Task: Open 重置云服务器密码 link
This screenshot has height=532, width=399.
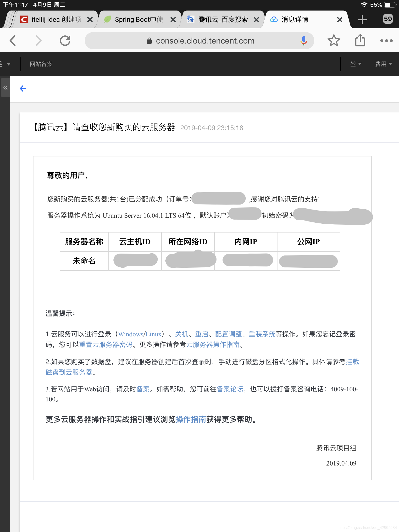Action: click(106, 345)
